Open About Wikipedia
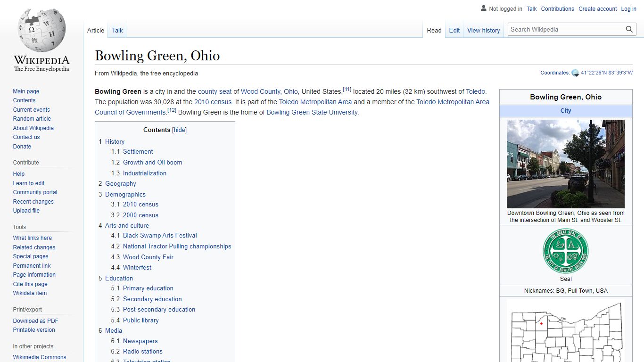 pos(33,128)
